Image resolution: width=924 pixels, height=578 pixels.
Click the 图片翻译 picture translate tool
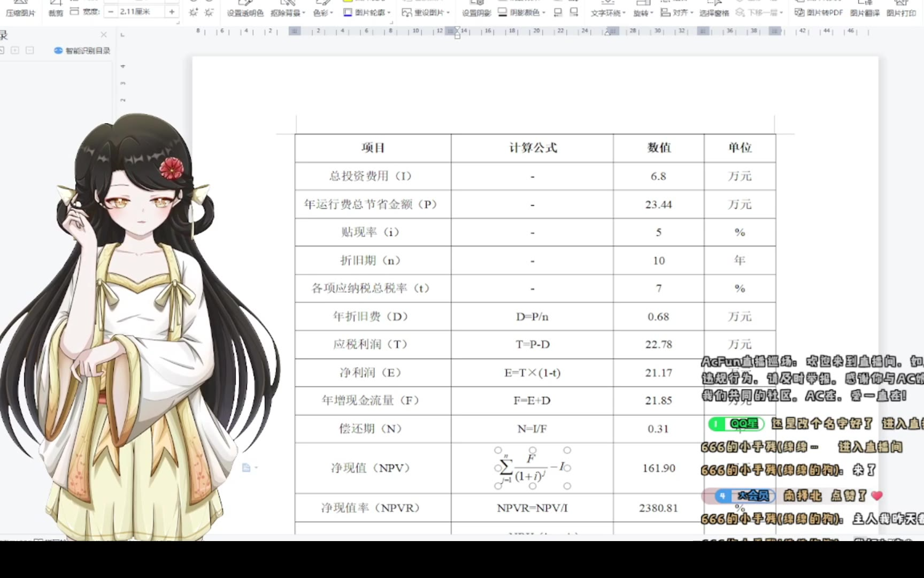(865, 9)
